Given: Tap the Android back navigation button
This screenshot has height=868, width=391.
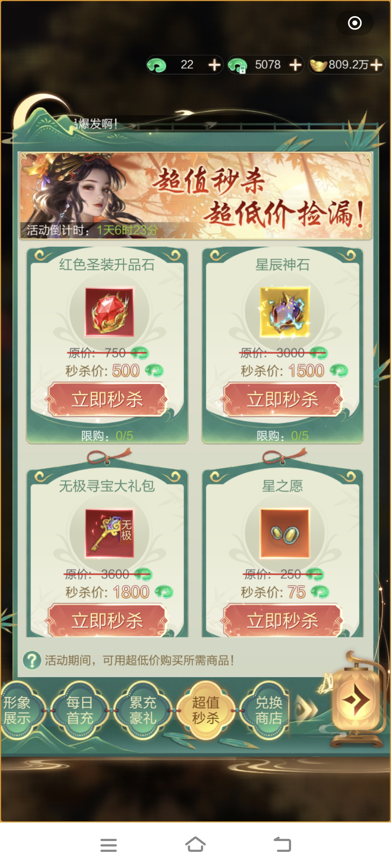Looking at the screenshot, I should click(x=282, y=844).
